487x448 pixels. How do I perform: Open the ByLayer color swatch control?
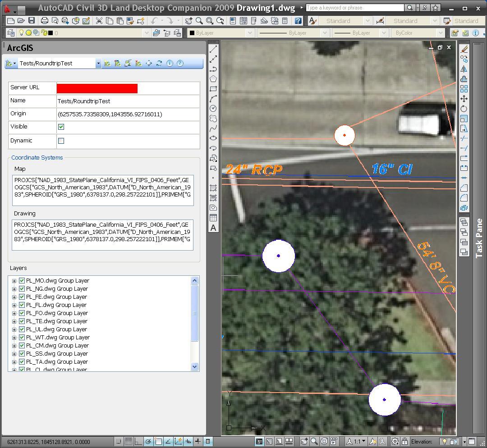point(221,33)
